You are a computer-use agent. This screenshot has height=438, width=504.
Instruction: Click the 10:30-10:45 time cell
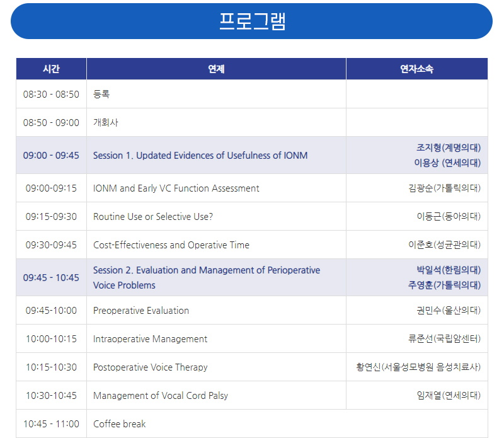pyautogui.click(x=51, y=395)
